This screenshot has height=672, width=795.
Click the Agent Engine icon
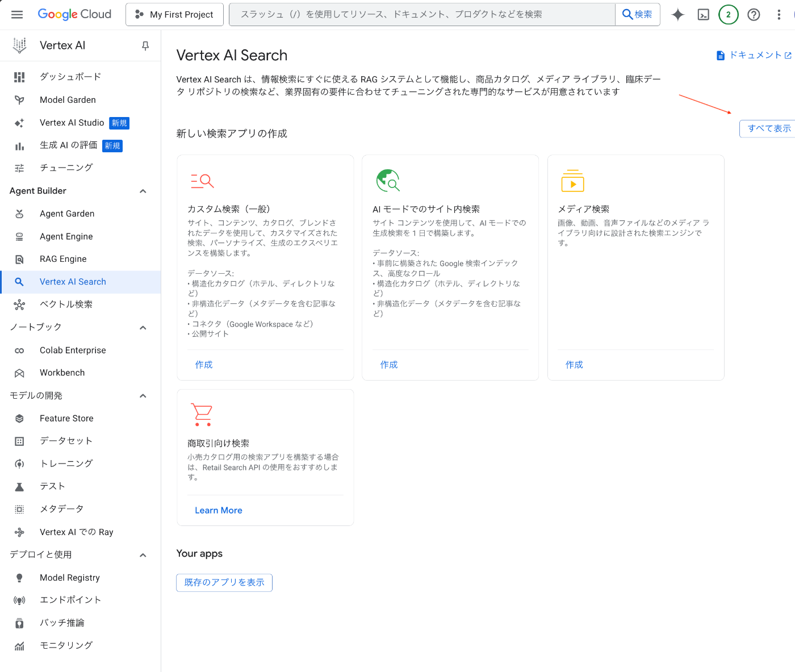tap(19, 237)
